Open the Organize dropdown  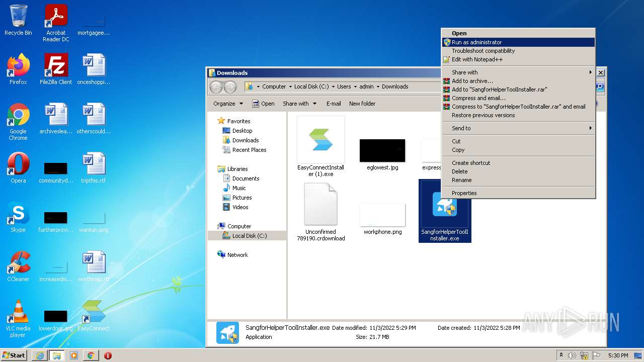[x=228, y=104]
